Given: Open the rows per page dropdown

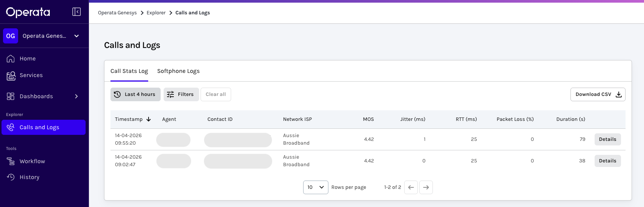Looking at the screenshot, I should 316,187.
